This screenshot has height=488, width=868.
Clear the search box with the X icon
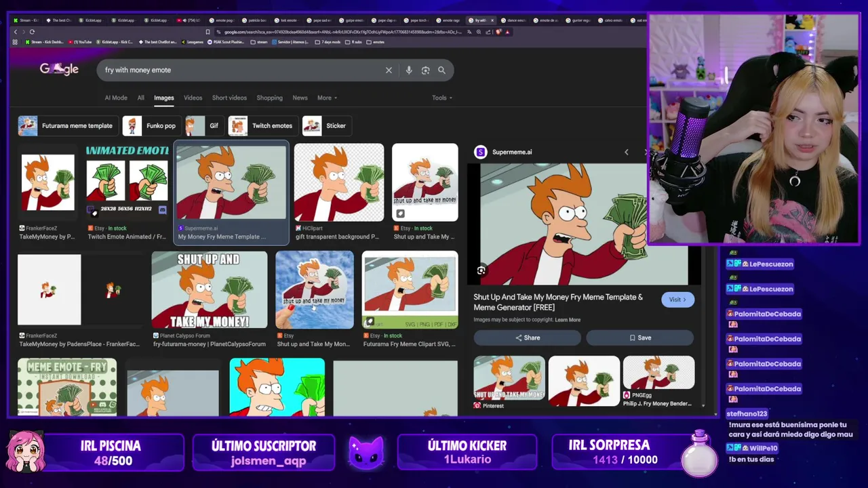coord(389,70)
